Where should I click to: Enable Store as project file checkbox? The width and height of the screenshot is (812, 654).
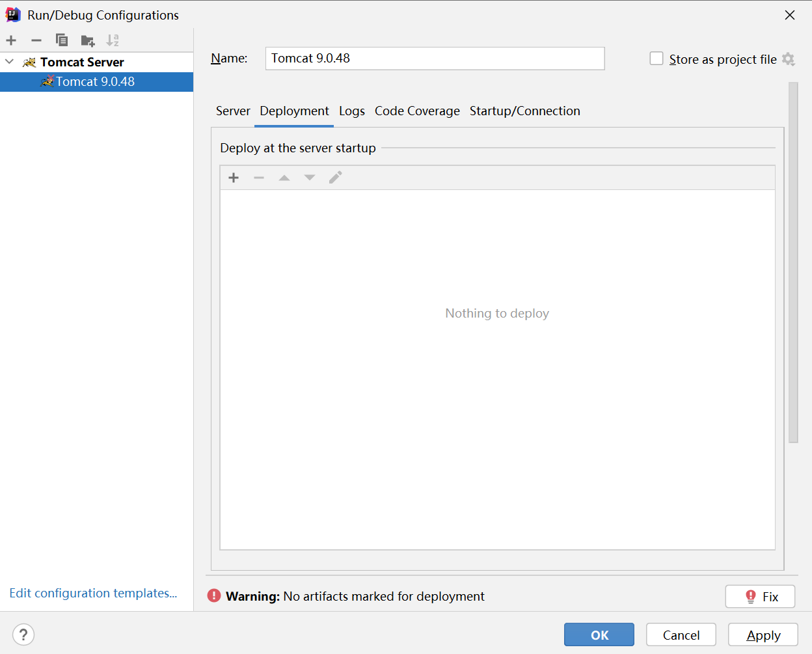656,59
